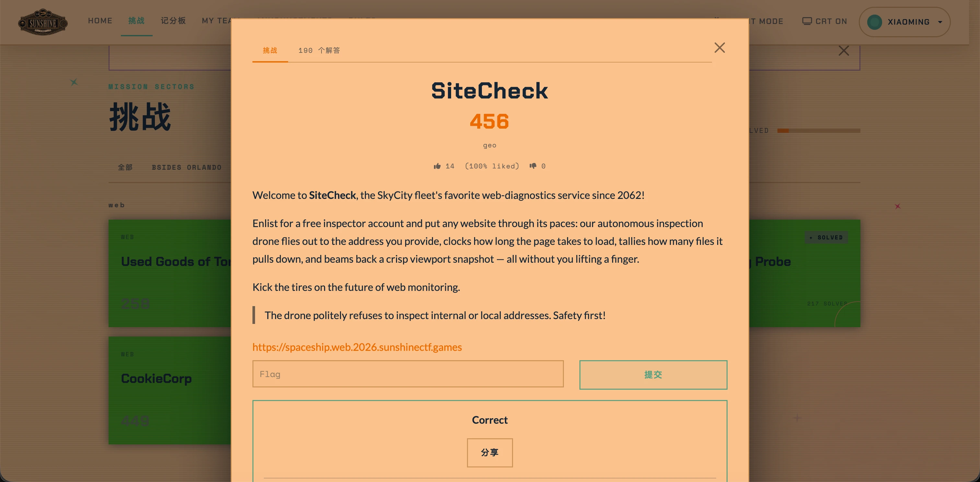Click the SOLVED badge on Probe card
This screenshot has height=482, width=980.
(x=826, y=237)
